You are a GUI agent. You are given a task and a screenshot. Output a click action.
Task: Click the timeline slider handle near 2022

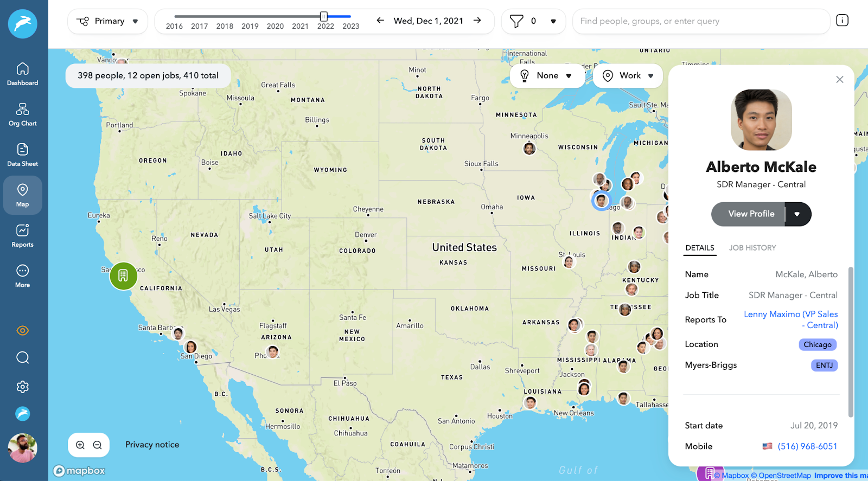pos(324,16)
